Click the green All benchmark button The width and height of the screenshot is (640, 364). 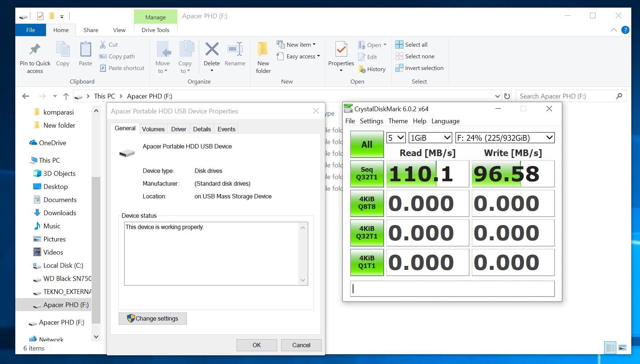(x=367, y=144)
